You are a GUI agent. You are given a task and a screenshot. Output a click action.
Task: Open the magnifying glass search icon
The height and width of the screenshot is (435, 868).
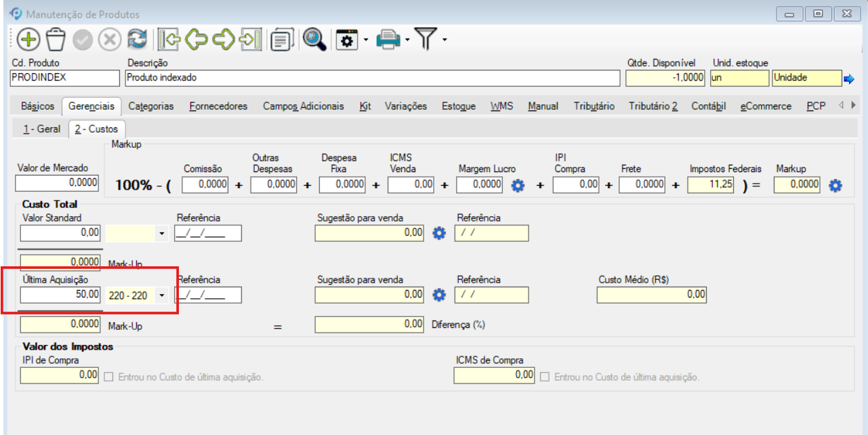coord(314,40)
